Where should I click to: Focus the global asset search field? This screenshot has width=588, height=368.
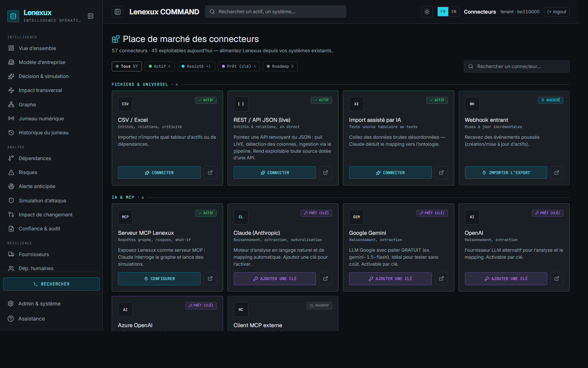point(276,12)
